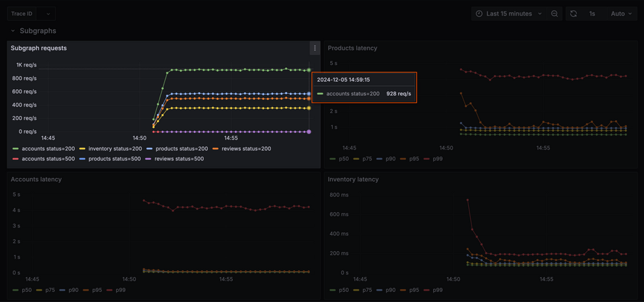Image resolution: width=644 pixels, height=302 pixels.
Task: Open the Subgraph requests panel three-dot menu
Action: click(x=315, y=48)
